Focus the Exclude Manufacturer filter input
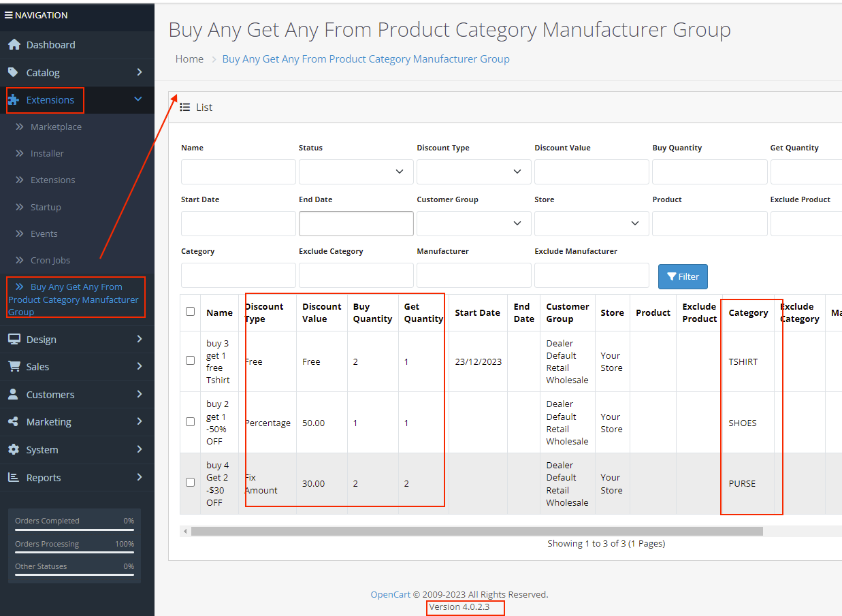This screenshot has height=616, width=842. [x=592, y=275]
